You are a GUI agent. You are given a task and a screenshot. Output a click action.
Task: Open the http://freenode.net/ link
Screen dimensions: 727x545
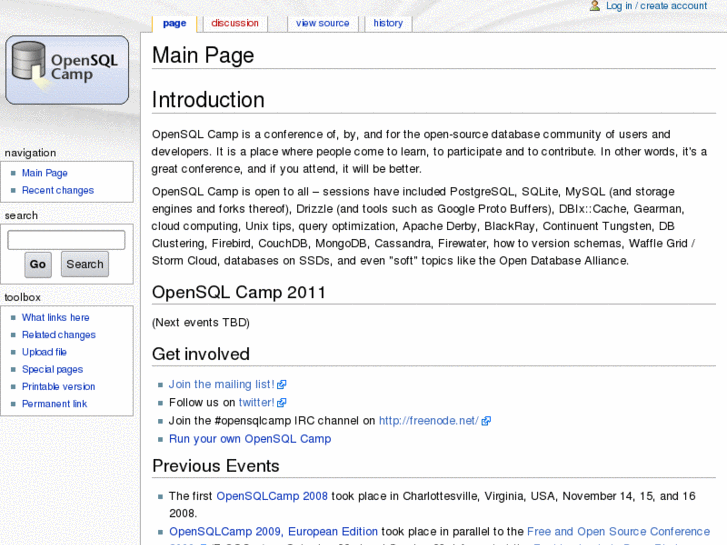pyautogui.click(x=429, y=421)
